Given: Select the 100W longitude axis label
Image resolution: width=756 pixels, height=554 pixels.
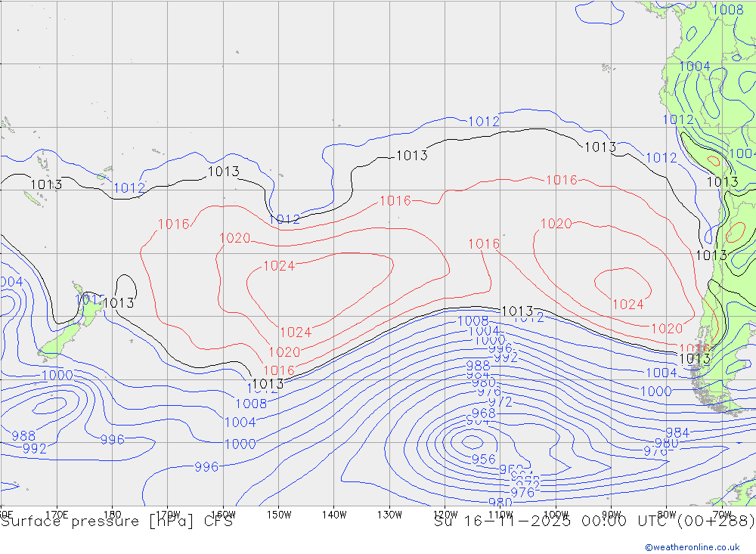Looking at the screenshot, I should coord(556,515).
